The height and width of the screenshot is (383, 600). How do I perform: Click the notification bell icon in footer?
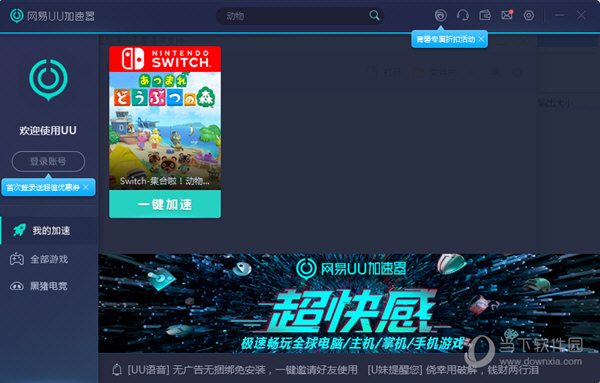click(x=117, y=370)
